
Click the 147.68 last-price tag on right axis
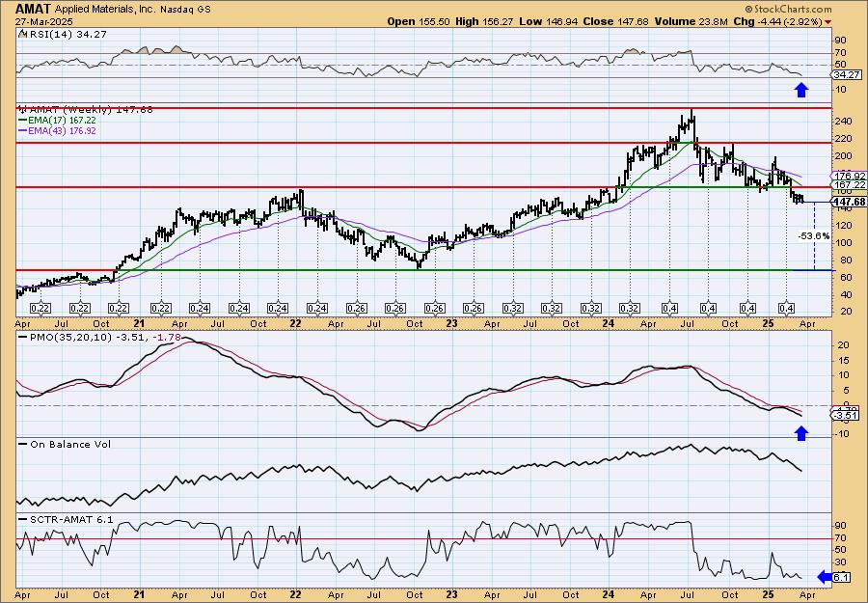(851, 202)
